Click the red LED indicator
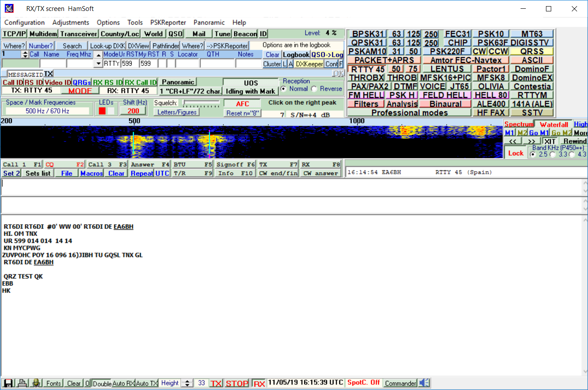This screenshot has height=390, width=588. pyautogui.click(x=102, y=111)
